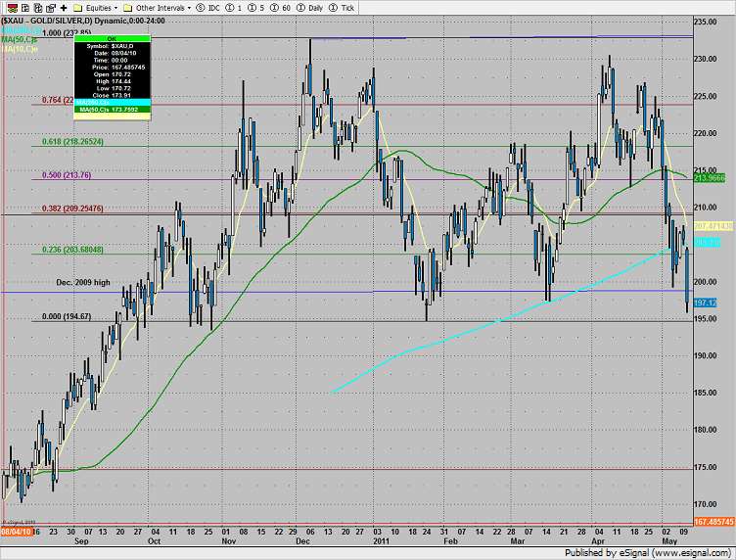
Task: Click the 0.000 (194.67) Fibonacci label
Action: (x=67, y=316)
